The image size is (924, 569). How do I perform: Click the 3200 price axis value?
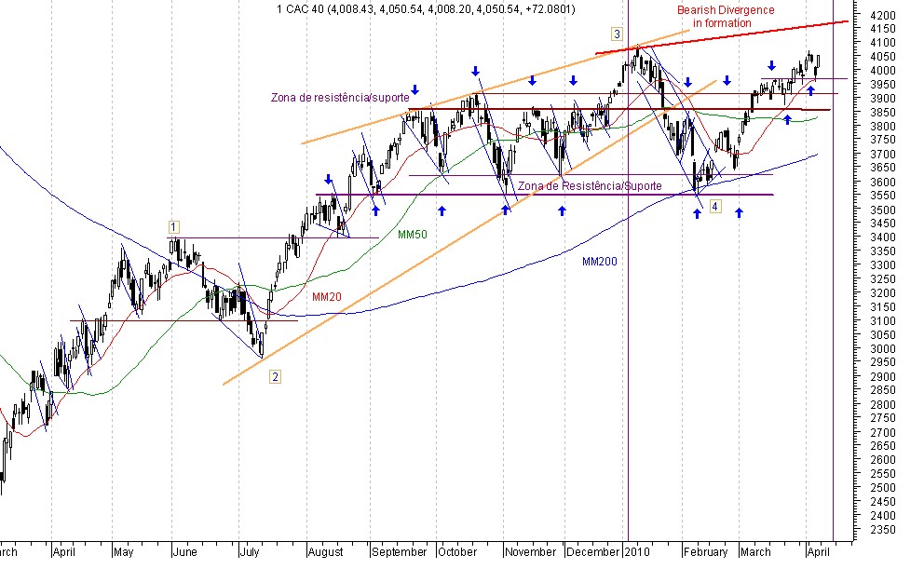point(882,293)
